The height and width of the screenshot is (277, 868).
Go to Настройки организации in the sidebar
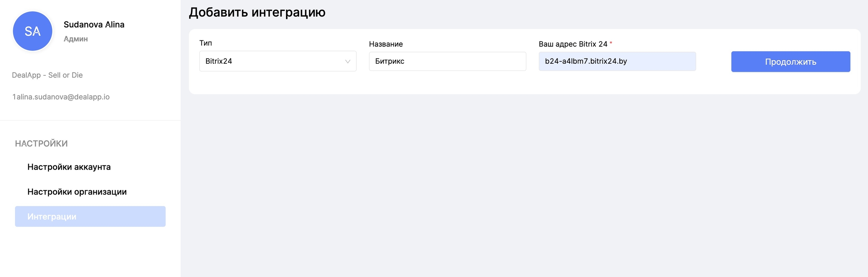tap(77, 192)
